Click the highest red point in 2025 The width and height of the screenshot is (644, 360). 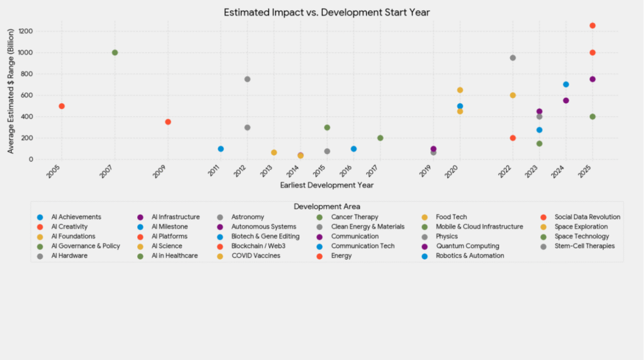pyautogui.click(x=592, y=26)
